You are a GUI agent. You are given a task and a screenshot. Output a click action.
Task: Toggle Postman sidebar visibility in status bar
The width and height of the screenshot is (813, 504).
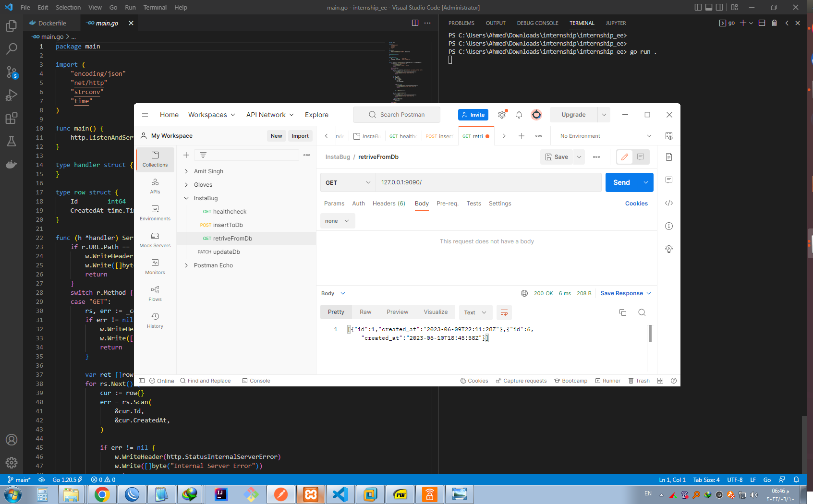142,381
